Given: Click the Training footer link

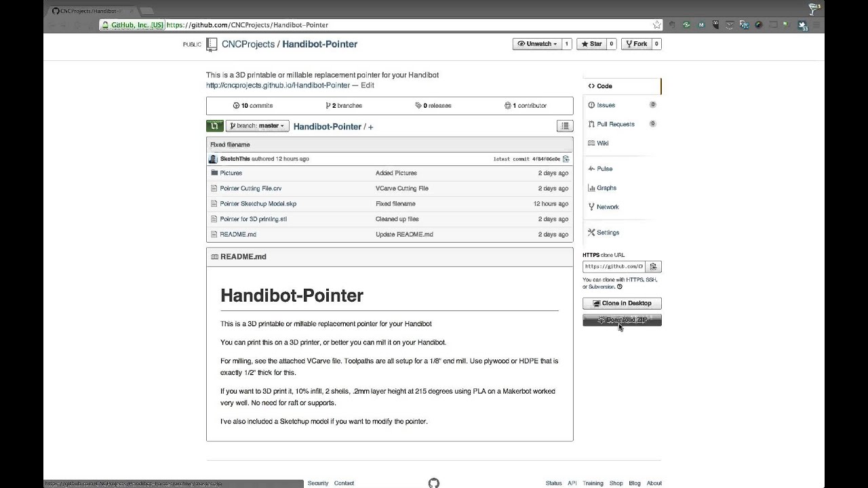Looking at the screenshot, I should tap(593, 483).
